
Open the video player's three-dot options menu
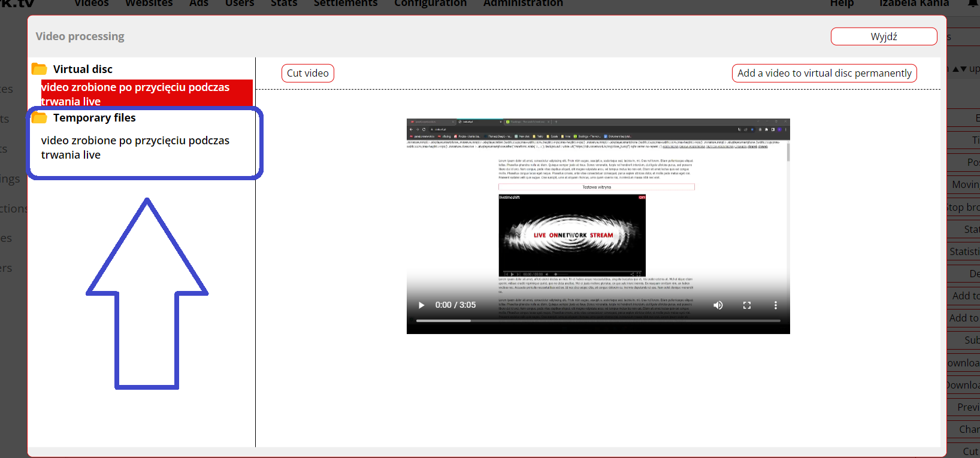(x=776, y=305)
